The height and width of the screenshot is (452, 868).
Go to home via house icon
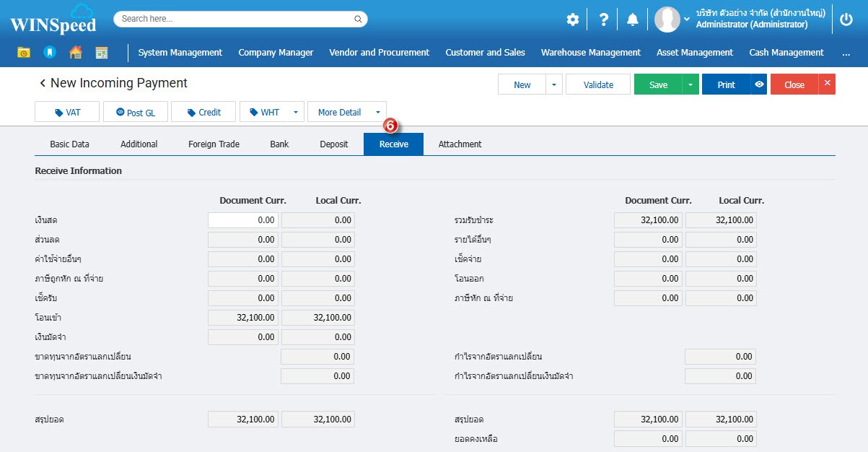point(75,53)
